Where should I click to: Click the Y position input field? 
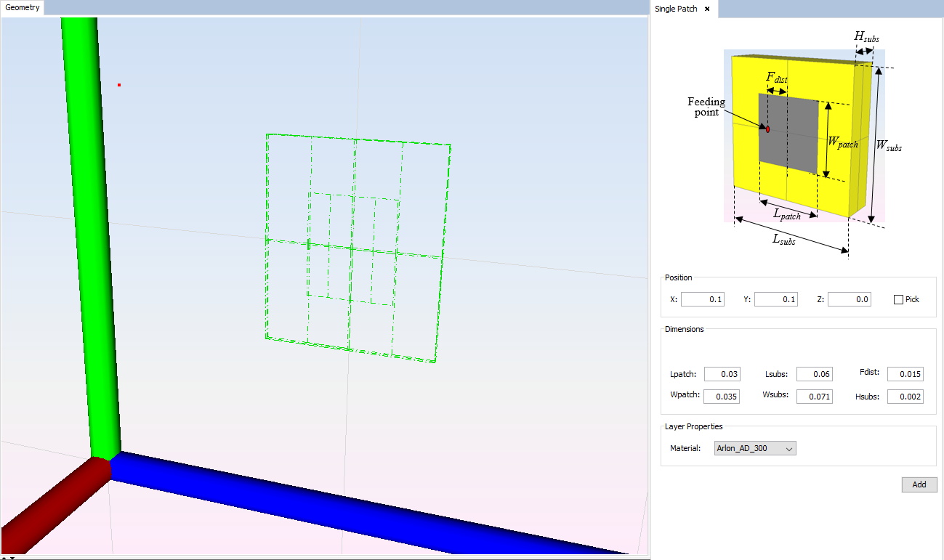click(775, 299)
